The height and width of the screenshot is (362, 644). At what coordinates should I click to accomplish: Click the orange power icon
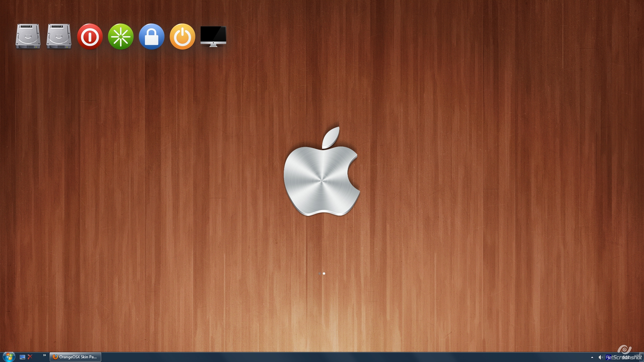(182, 36)
